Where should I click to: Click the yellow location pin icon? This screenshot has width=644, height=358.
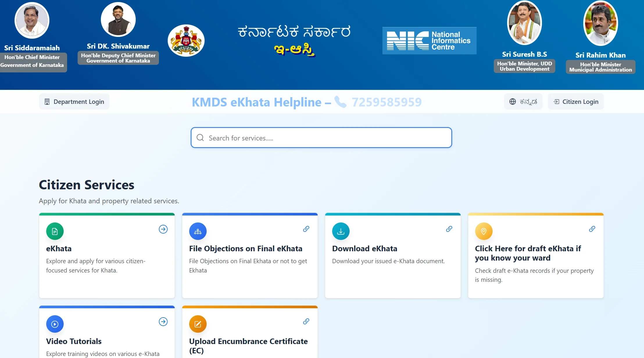point(484,231)
